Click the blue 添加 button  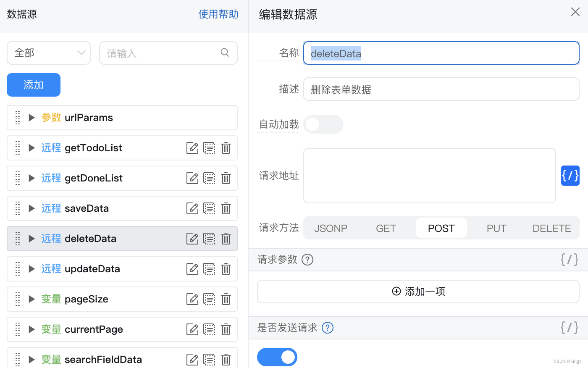tap(34, 85)
